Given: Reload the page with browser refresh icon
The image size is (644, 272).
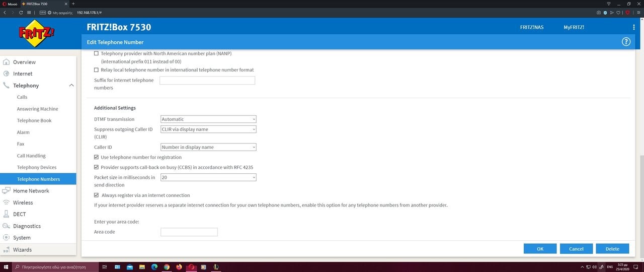Looking at the screenshot, I should click(x=21, y=12).
